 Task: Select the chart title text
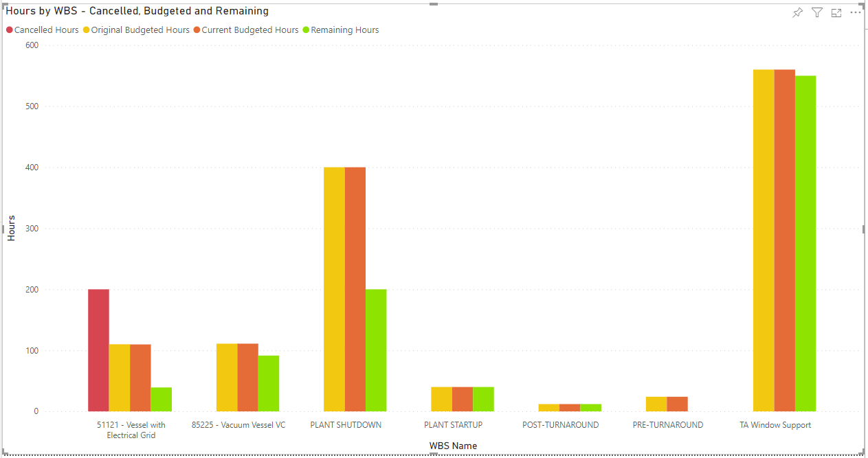coord(137,12)
